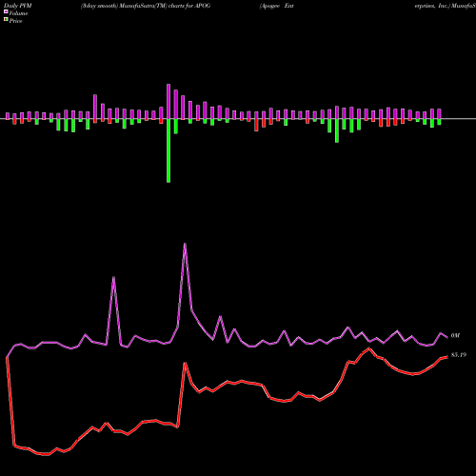Click the tallest purple volume bar
This screenshot has width=476, height=476.
[x=169, y=102]
